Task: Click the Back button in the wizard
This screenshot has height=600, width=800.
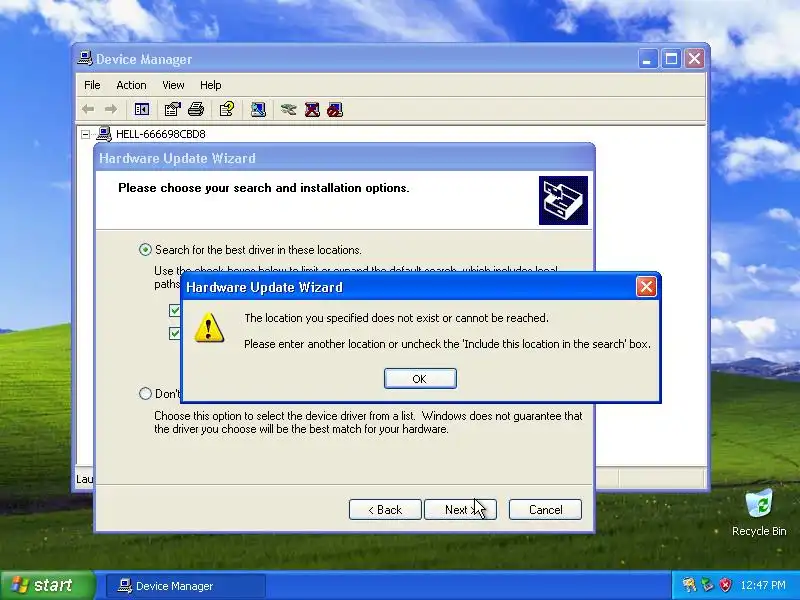Action: pyautogui.click(x=385, y=510)
